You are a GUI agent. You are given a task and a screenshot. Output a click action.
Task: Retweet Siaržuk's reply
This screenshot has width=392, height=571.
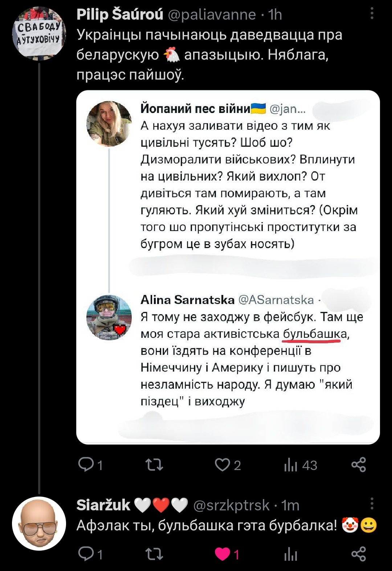pos(154,554)
